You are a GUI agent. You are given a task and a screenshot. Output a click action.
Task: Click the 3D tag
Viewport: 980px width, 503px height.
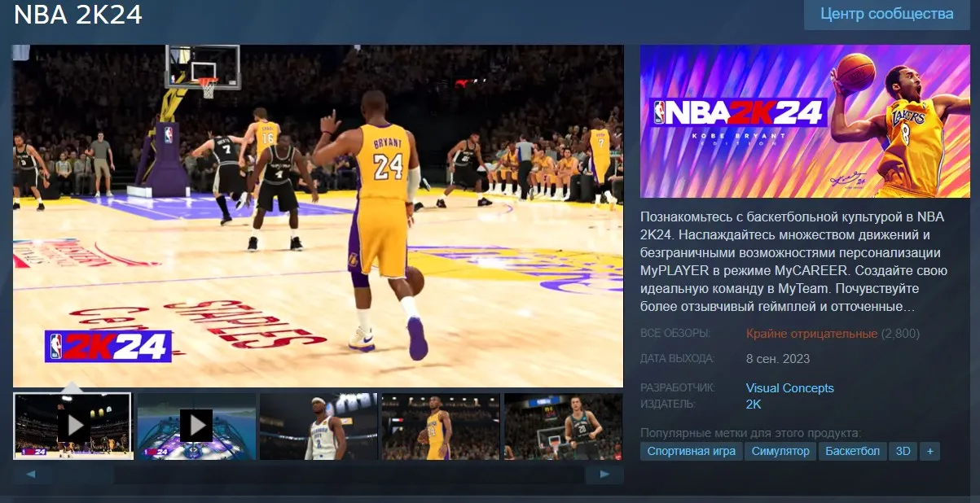[x=903, y=451]
